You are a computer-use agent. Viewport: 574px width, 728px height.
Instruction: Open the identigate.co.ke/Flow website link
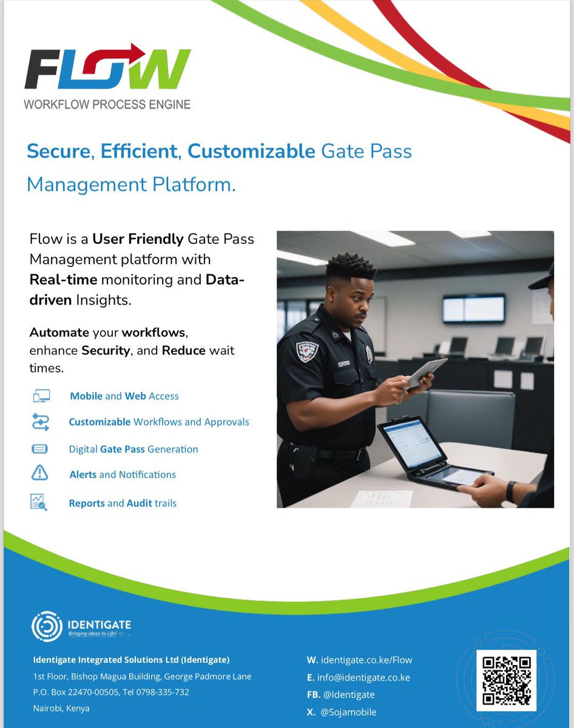click(x=366, y=659)
